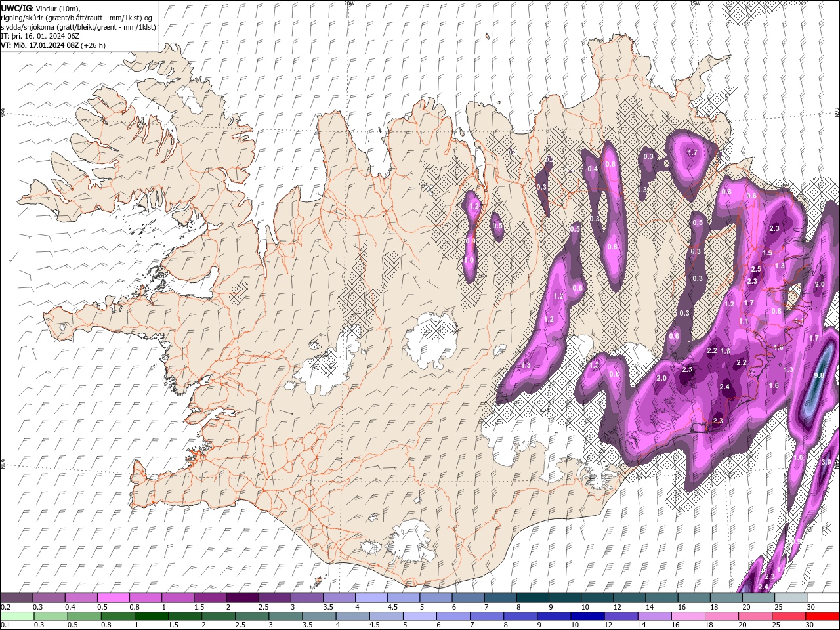This screenshot has height=630, width=840.
Task: Click the 25–30 red-pink lower scale swatch
Action: tap(788, 616)
